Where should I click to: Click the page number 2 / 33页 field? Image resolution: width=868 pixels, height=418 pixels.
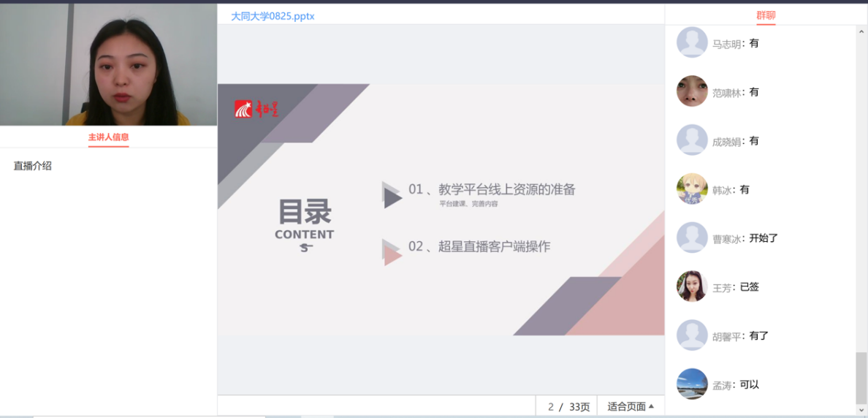(568, 406)
